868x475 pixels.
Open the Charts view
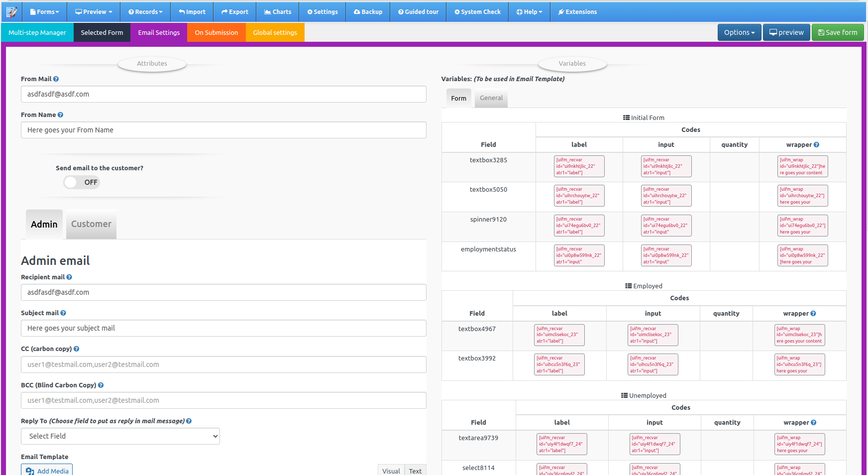click(x=277, y=11)
